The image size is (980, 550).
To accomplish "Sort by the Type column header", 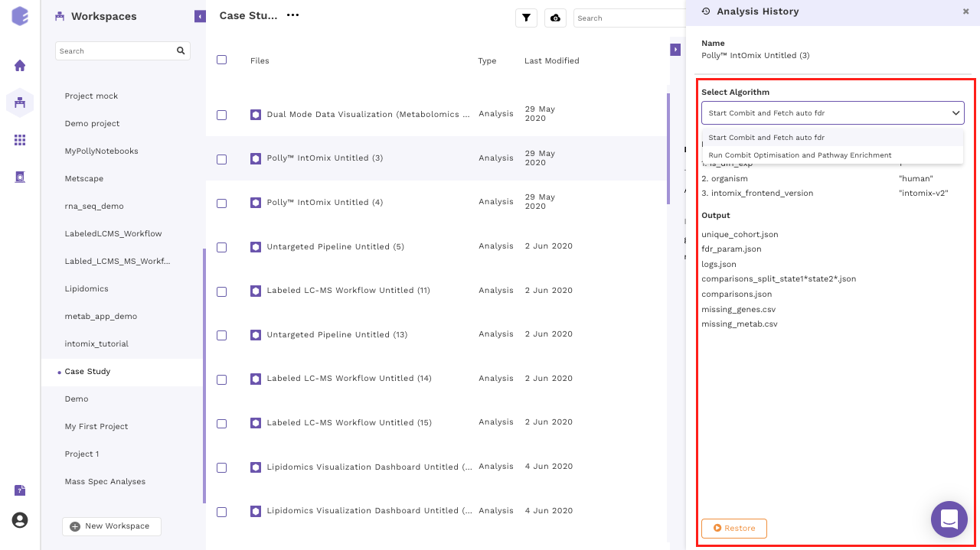I will point(487,60).
